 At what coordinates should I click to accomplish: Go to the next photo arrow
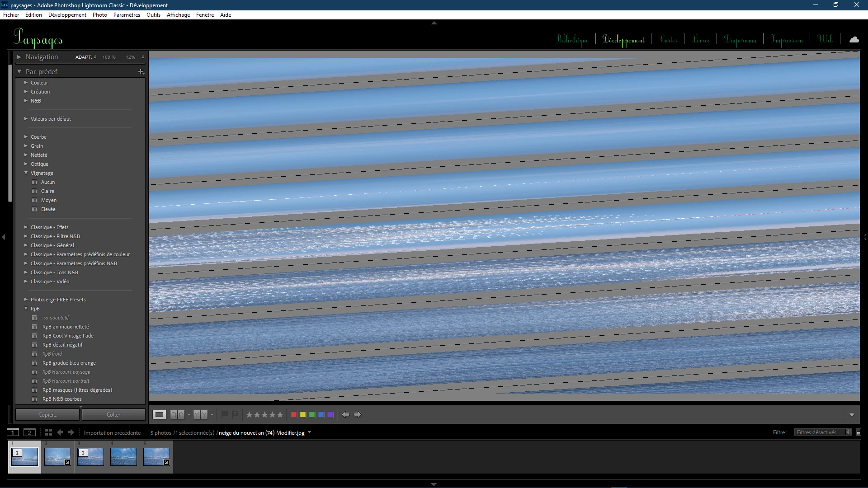coord(358,414)
